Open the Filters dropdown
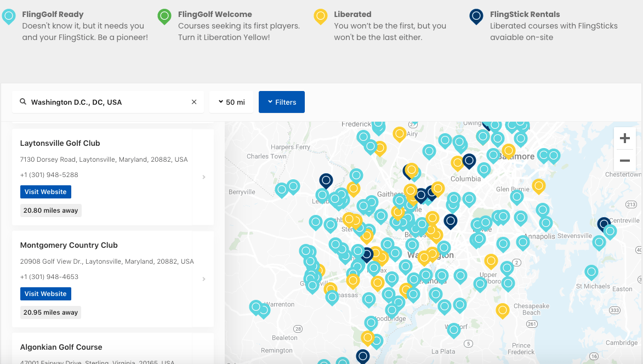Image resolution: width=643 pixels, height=364 pixels. pyautogui.click(x=282, y=102)
